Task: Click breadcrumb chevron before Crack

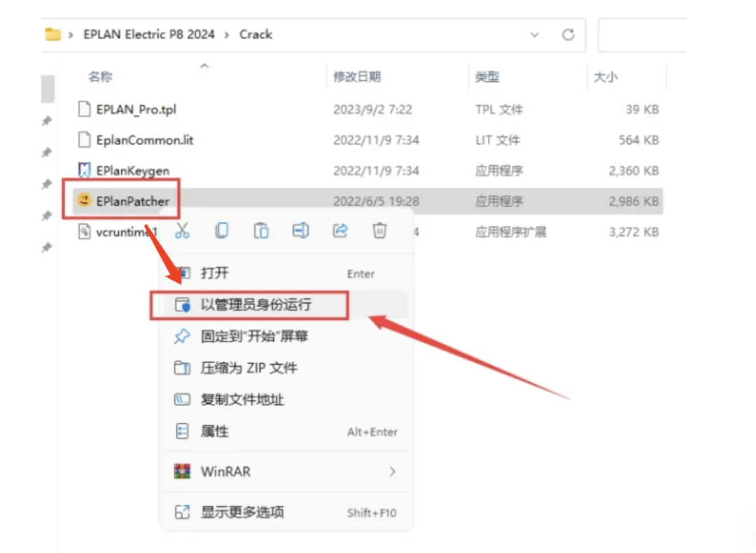Action: (227, 35)
